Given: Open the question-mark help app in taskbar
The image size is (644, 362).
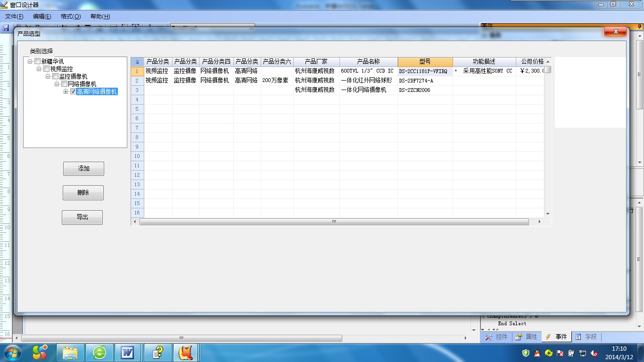Looking at the screenshot, I should (x=158, y=353).
